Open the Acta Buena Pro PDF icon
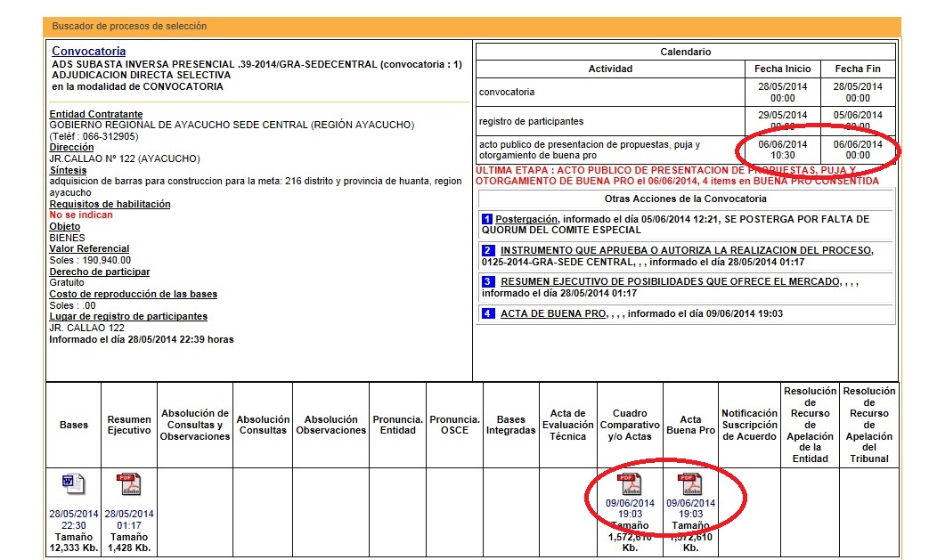The height and width of the screenshot is (560, 929). pyautogui.click(x=690, y=484)
